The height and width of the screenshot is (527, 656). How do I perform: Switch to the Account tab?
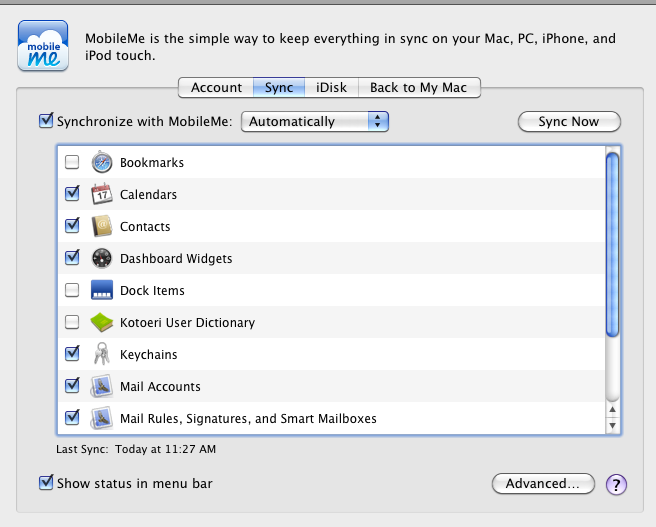[x=216, y=87]
